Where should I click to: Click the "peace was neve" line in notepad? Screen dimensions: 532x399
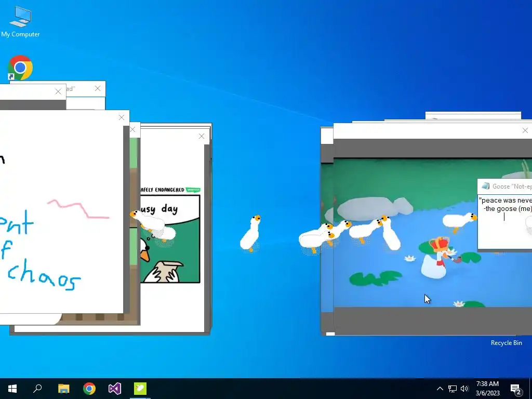[x=505, y=200]
